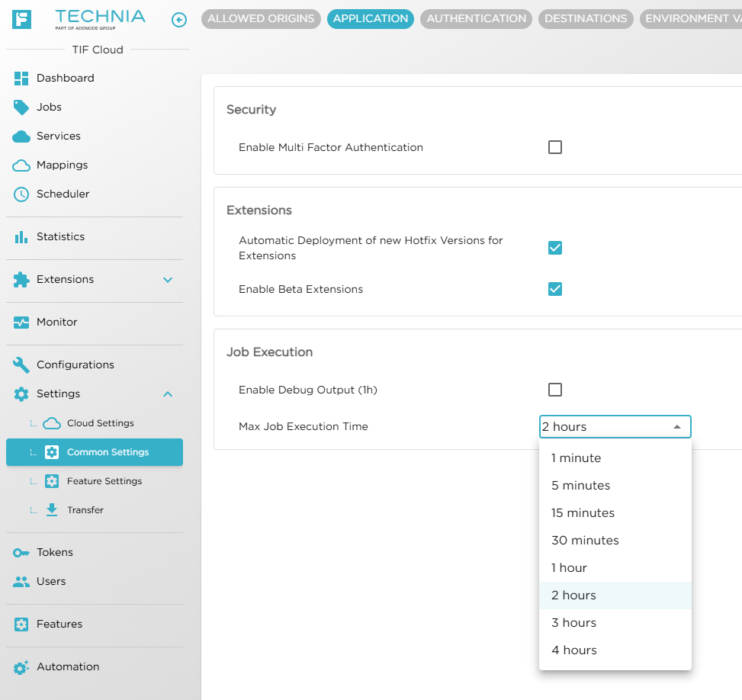
Task: Select Cloud Settings under Settings
Action: coord(101,423)
